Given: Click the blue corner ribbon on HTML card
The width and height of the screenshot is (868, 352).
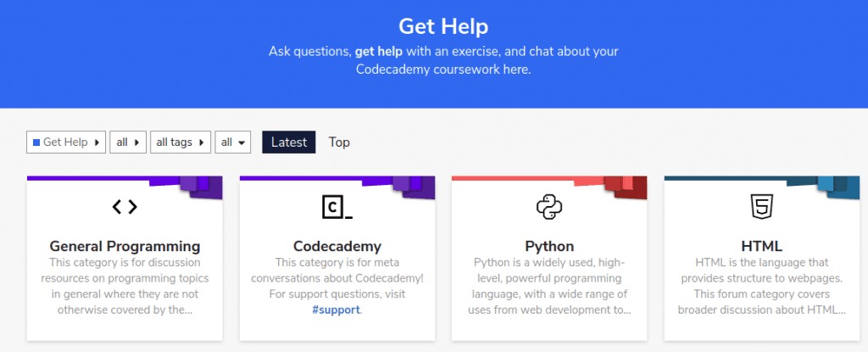Looking at the screenshot, I should (838, 187).
